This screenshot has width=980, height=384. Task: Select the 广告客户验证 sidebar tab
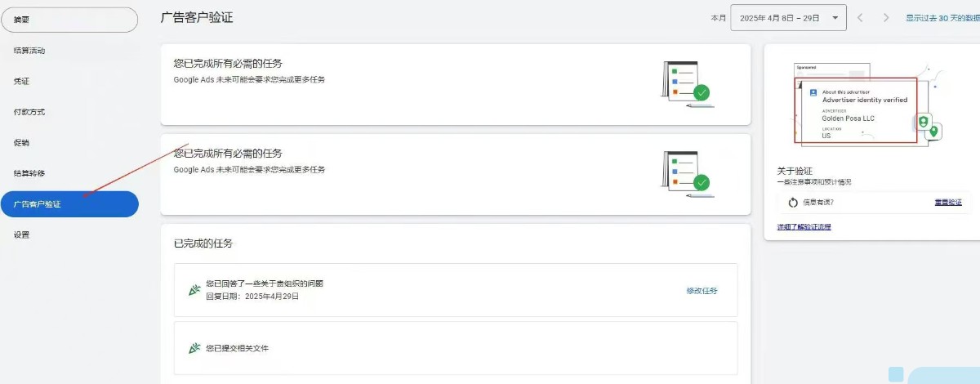coord(69,204)
